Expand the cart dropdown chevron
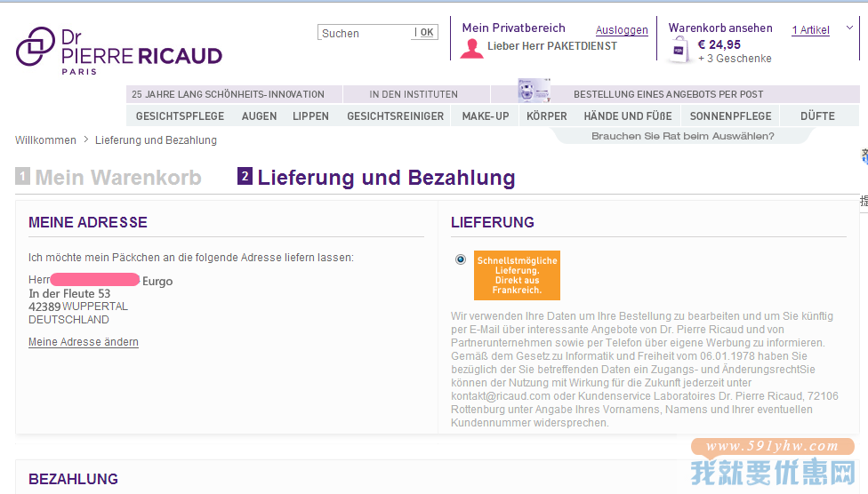The image size is (868, 494). coord(849,28)
